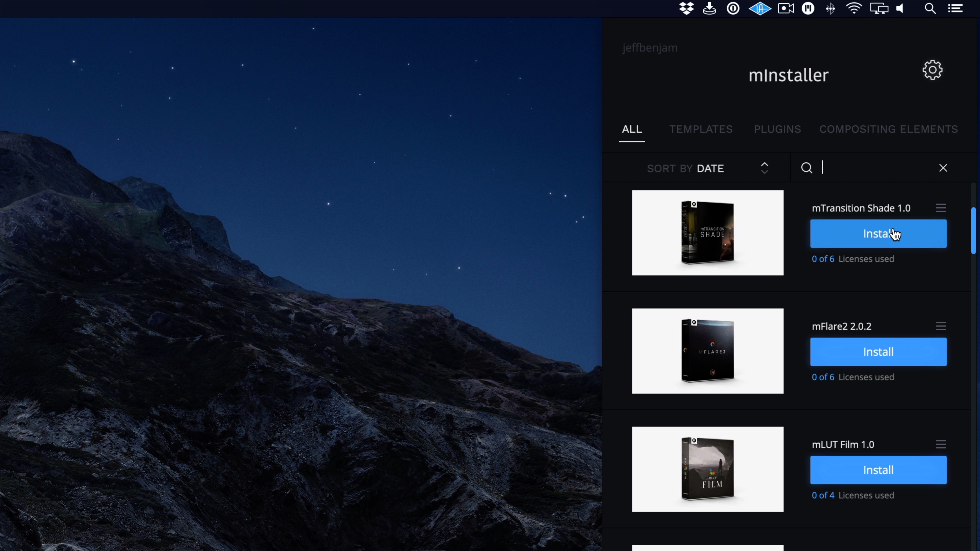
Task: Switch to the Plugins tab
Action: 777,129
